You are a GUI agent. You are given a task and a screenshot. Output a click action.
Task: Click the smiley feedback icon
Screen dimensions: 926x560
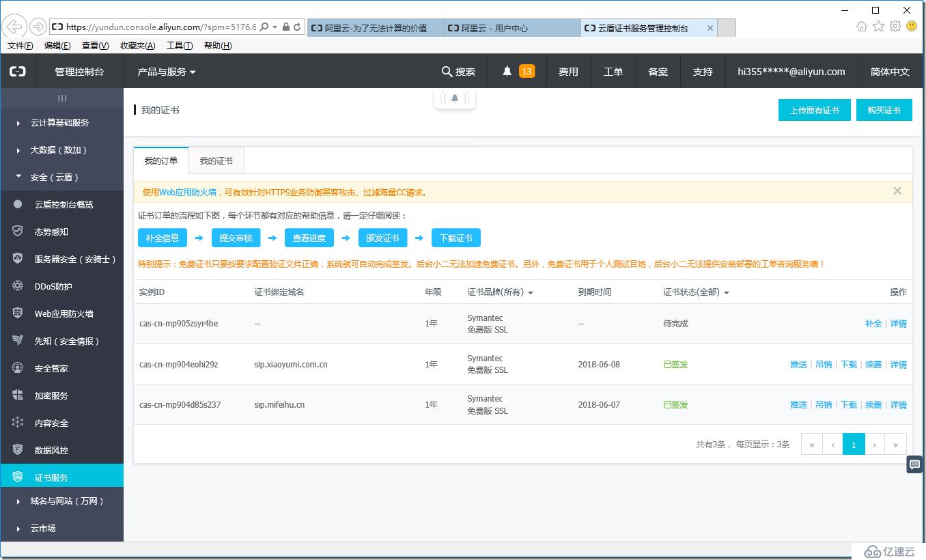click(x=912, y=27)
